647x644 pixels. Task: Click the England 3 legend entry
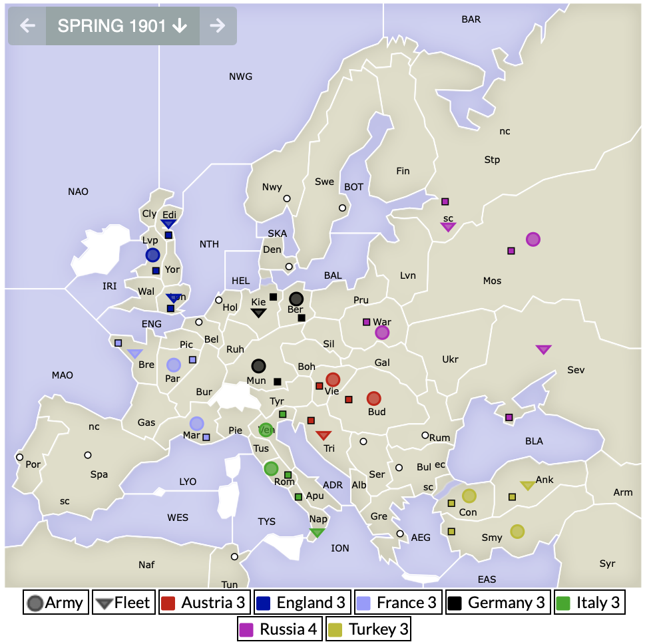point(302,602)
